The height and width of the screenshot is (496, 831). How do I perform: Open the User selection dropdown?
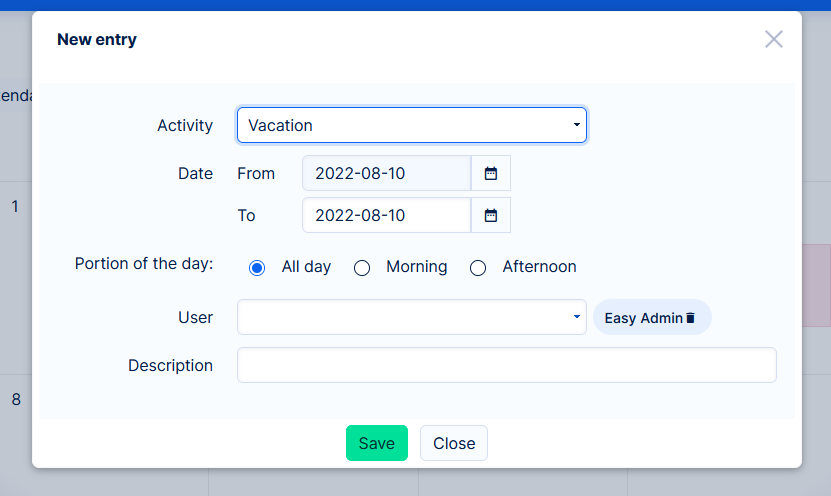[x=411, y=317]
